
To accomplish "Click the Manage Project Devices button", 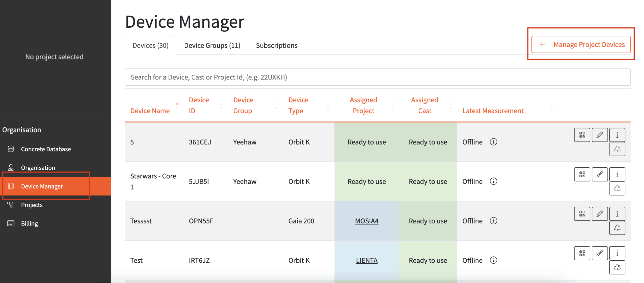I will (581, 44).
